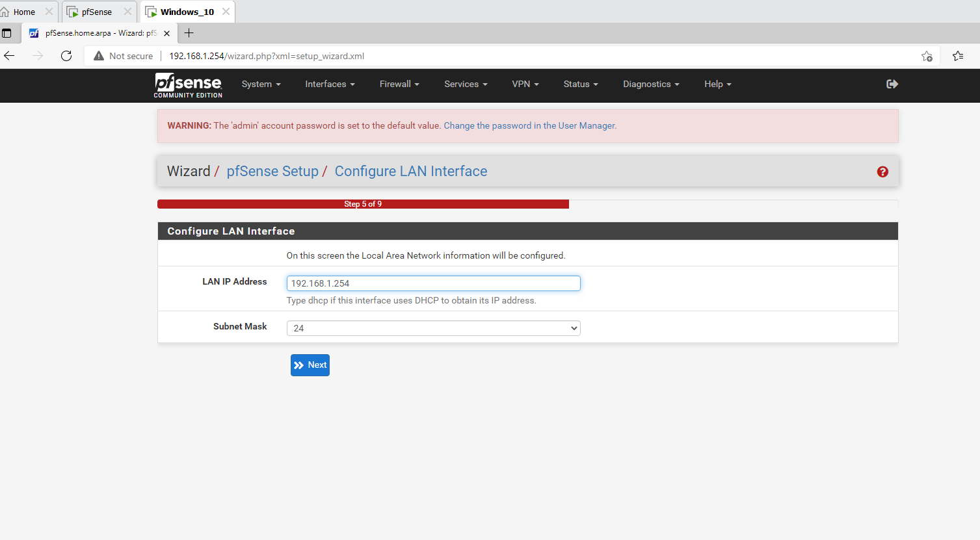Close the Home VM tab
The height and width of the screenshot is (540, 980).
click(x=49, y=12)
